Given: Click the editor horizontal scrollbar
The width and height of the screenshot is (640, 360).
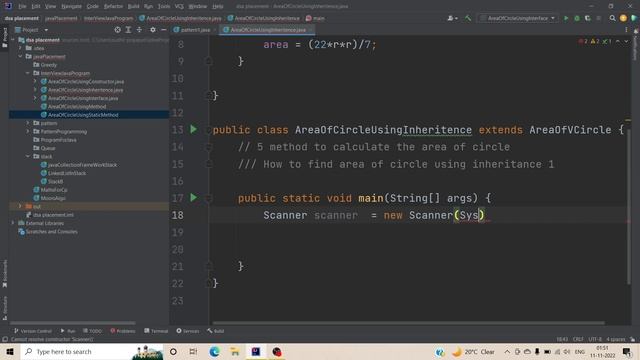Looking at the screenshot, I should point(408,323).
